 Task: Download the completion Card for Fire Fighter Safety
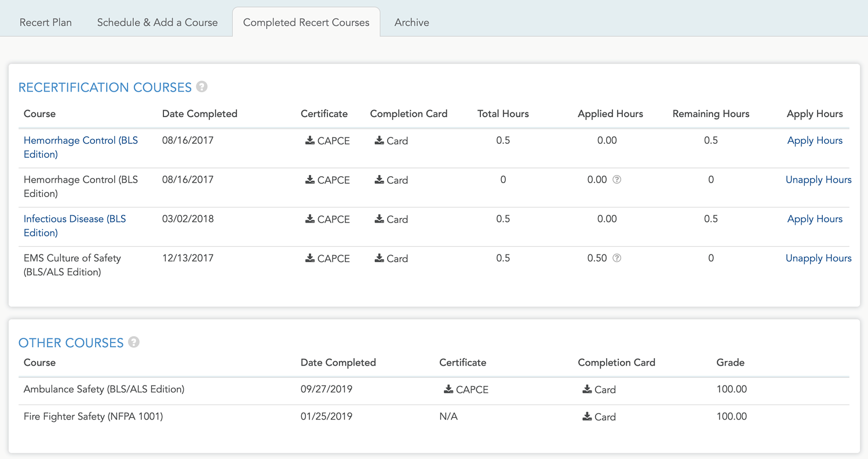(x=599, y=416)
